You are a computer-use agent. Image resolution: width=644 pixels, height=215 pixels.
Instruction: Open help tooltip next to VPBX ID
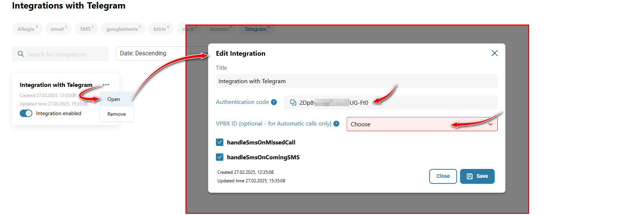(x=336, y=124)
